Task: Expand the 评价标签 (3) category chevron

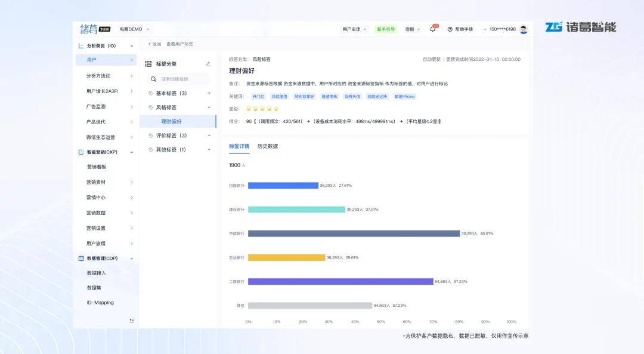Action: tap(209, 136)
